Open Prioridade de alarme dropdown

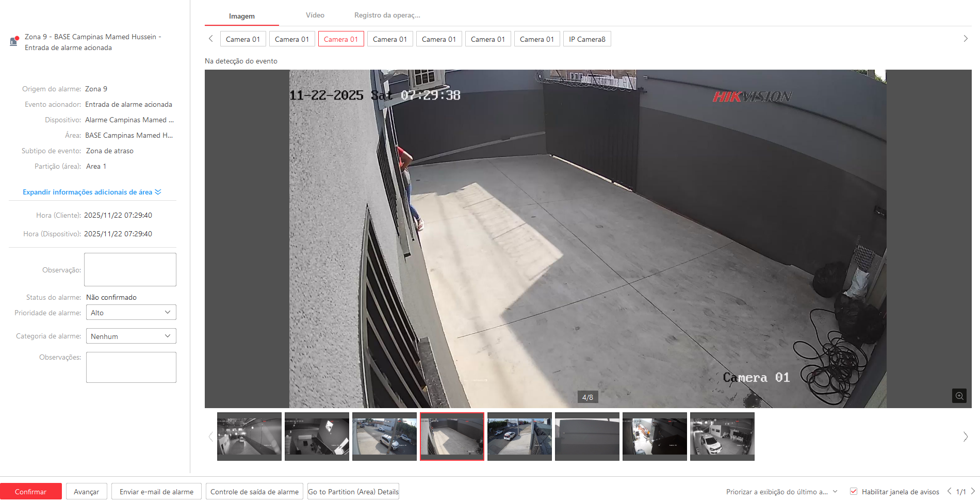131,313
